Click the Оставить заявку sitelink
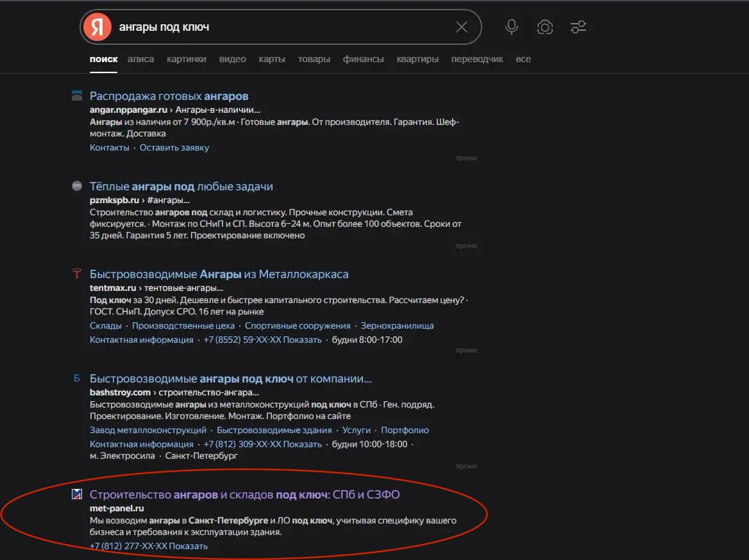Screen dimensions: 749x560 174,147
